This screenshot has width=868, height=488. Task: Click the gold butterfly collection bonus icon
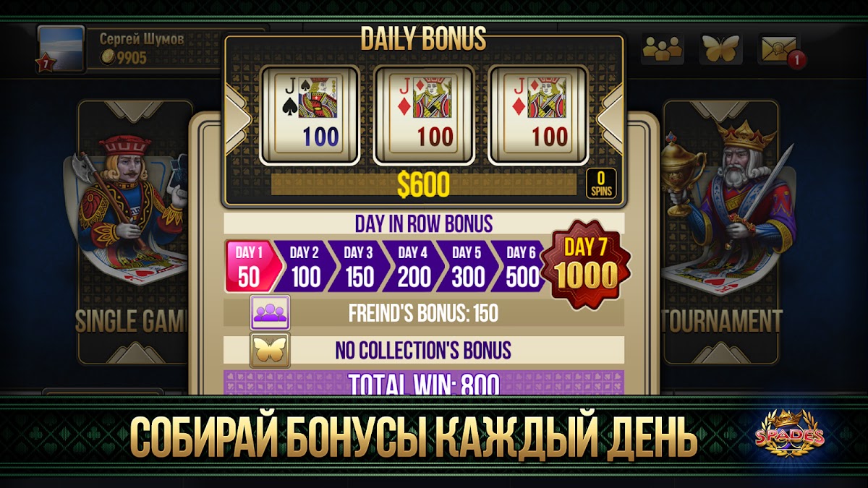(270, 350)
